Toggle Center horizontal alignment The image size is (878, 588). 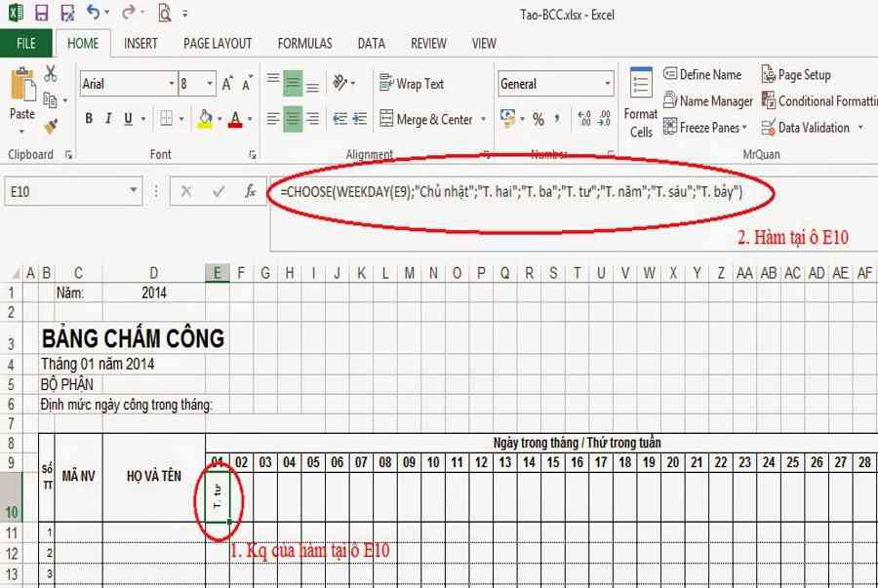(x=293, y=119)
